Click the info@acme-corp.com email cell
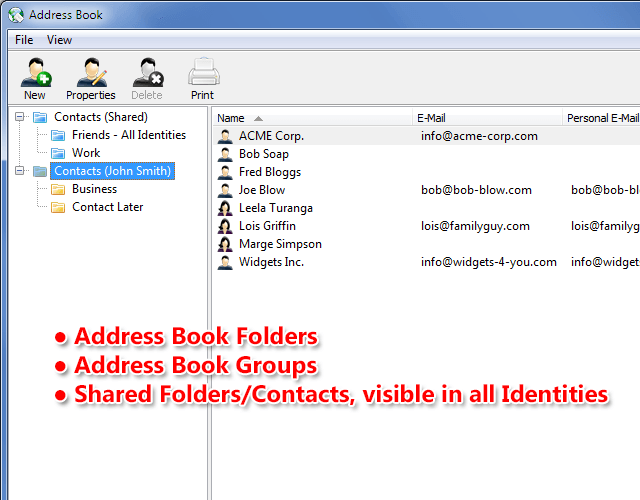This screenshot has width=640, height=500. [479, 136]
